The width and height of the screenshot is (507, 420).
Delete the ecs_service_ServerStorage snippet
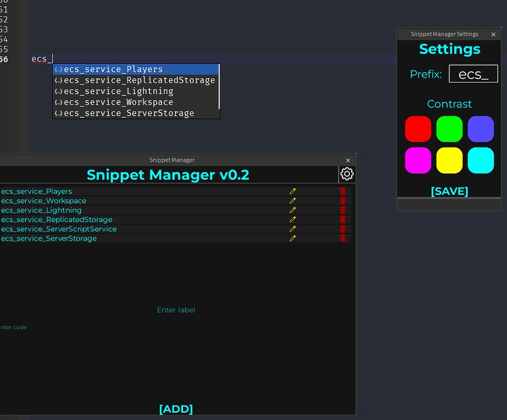(x=342, y=238)
